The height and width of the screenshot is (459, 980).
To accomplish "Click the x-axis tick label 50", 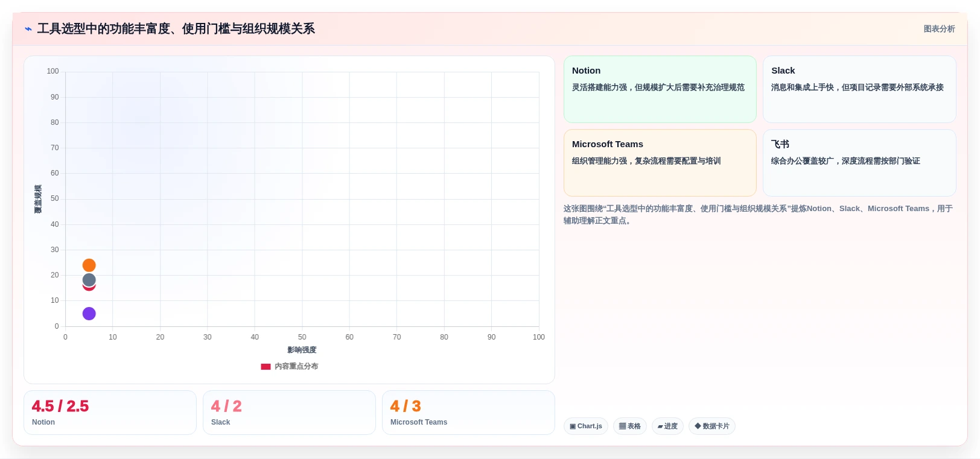I will 302,337.
